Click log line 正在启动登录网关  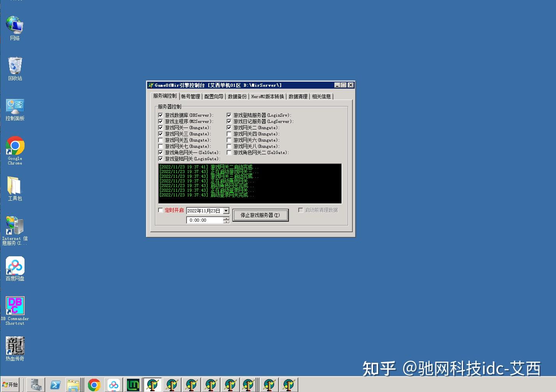206,190
